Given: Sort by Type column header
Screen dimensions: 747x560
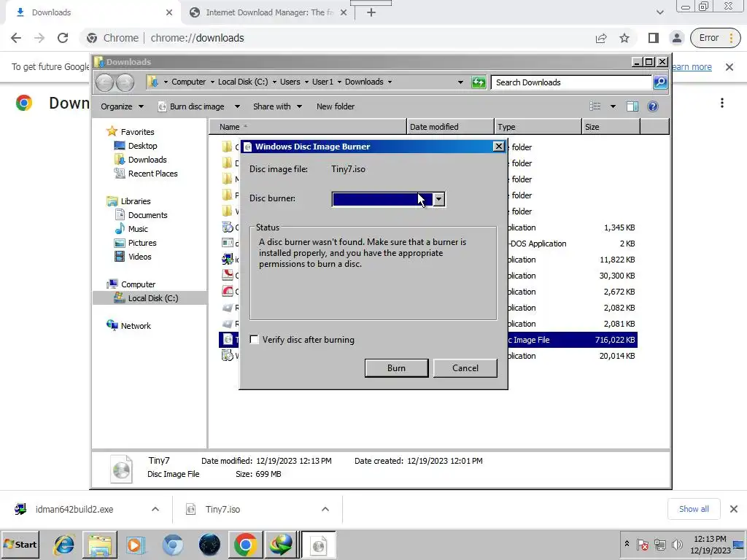Looking at the screenshot, I should tap(538, 127).
